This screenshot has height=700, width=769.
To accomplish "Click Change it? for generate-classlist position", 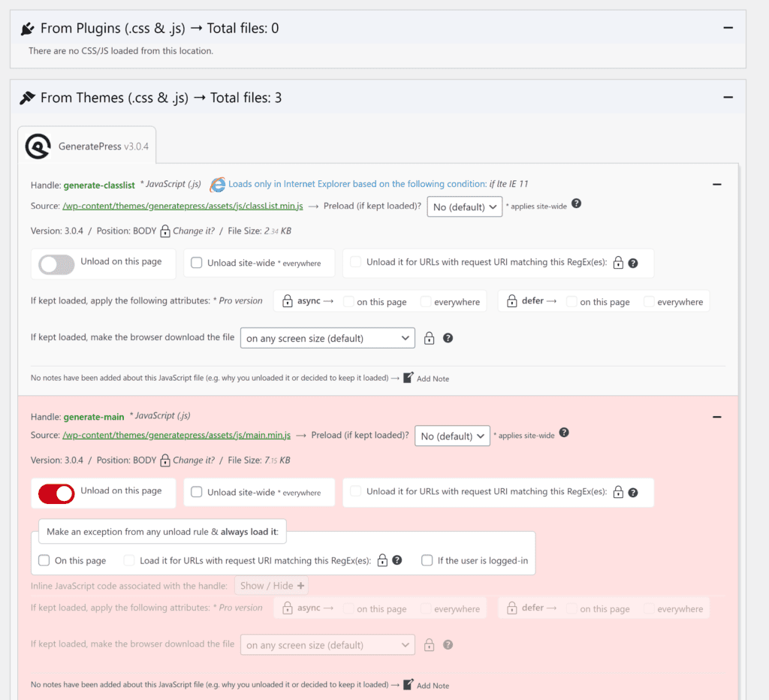I will 194,231.
